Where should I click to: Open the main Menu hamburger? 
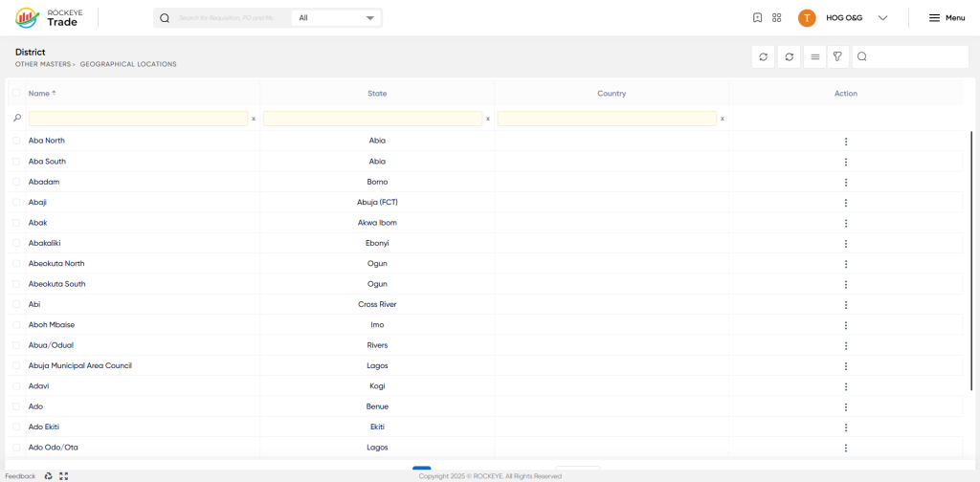(x=947, y=18)
